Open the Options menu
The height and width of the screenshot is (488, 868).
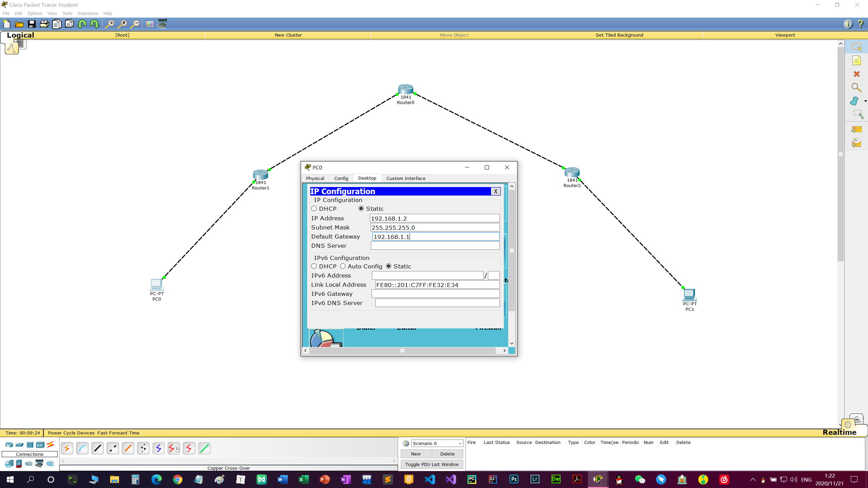(x=35, y=14)
